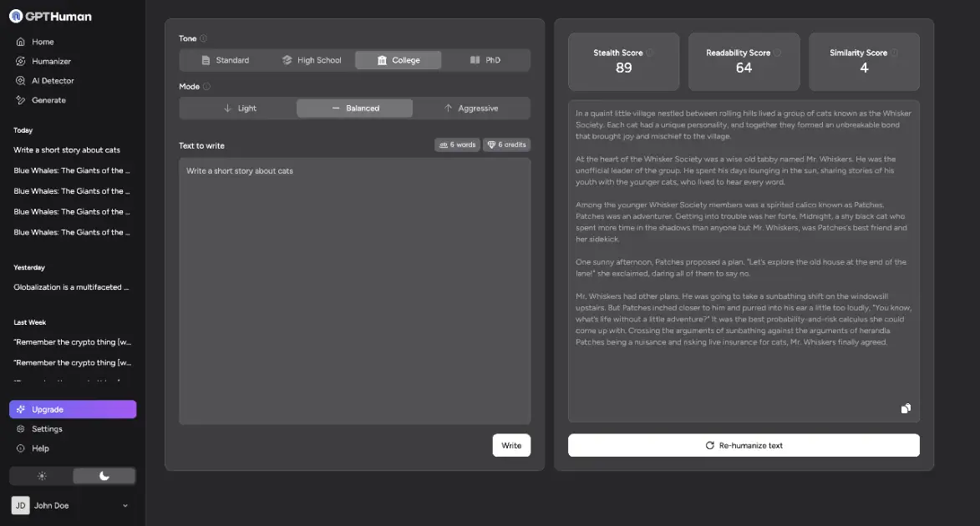Select the Aggressive mode option

click(472, 108)
